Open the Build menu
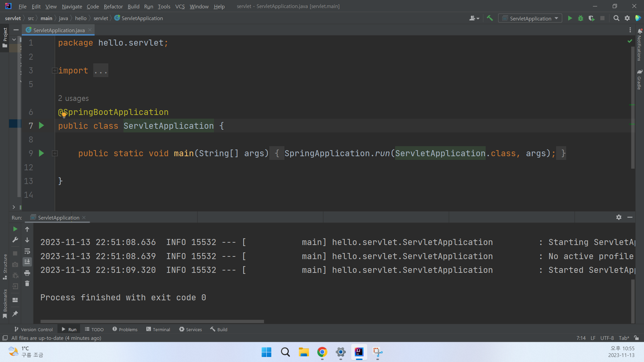The height and width of the screenshot is (362, 644). click(133, 6)
